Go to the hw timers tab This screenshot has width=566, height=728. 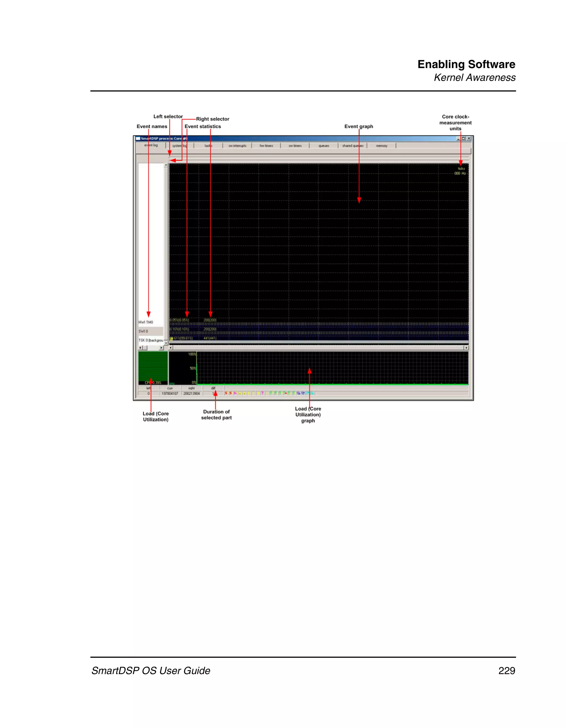266,146
